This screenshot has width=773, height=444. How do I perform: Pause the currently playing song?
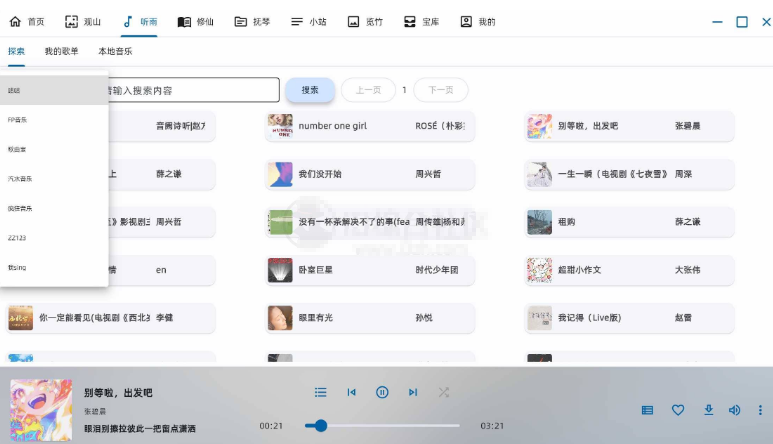[382, 393]
